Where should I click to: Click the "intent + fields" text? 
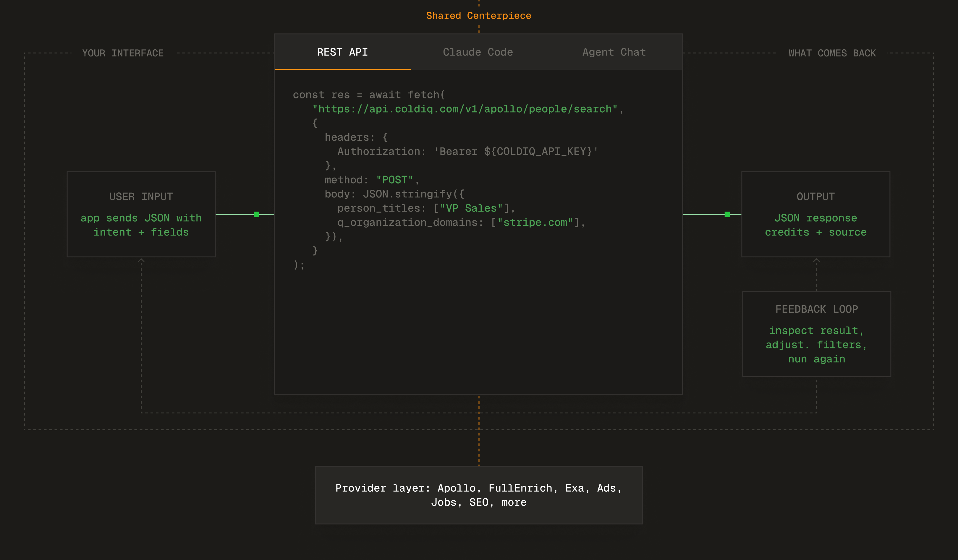(141, 232)
